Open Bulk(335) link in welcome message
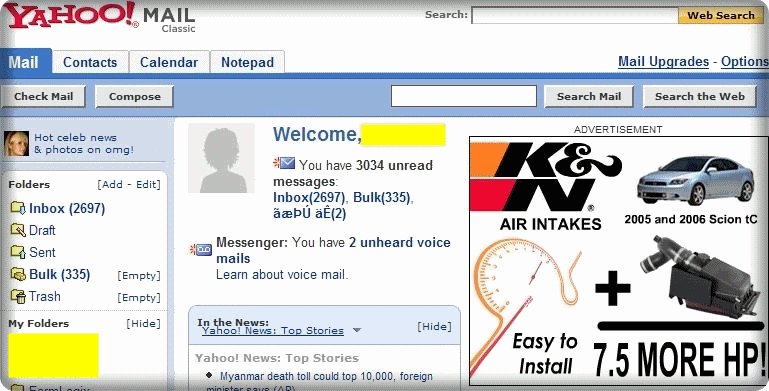The width and height of the screenshot is (769, 391). (382, 197)
